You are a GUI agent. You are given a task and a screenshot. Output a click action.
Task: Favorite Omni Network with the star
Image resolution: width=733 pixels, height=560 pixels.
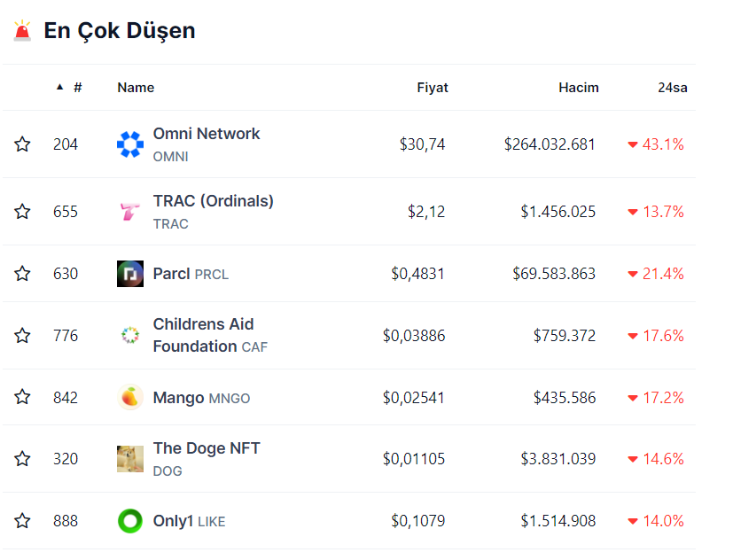tap(22, 144)
